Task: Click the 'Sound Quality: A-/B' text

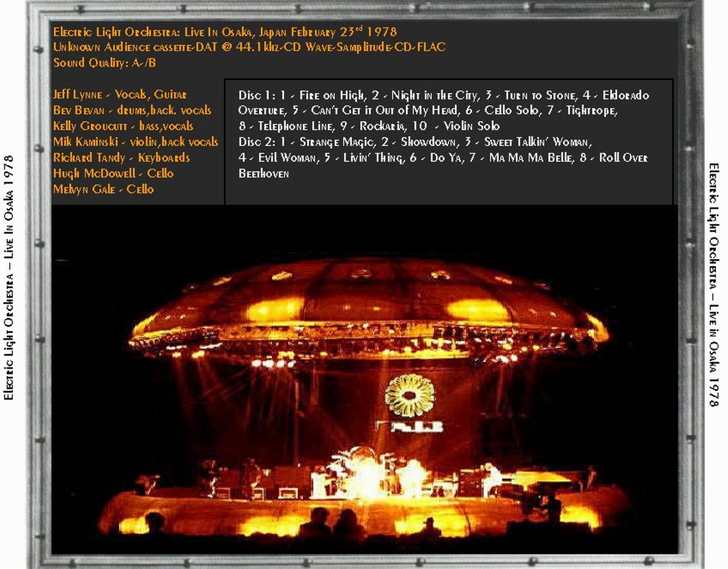Action: tap(104, 63)
